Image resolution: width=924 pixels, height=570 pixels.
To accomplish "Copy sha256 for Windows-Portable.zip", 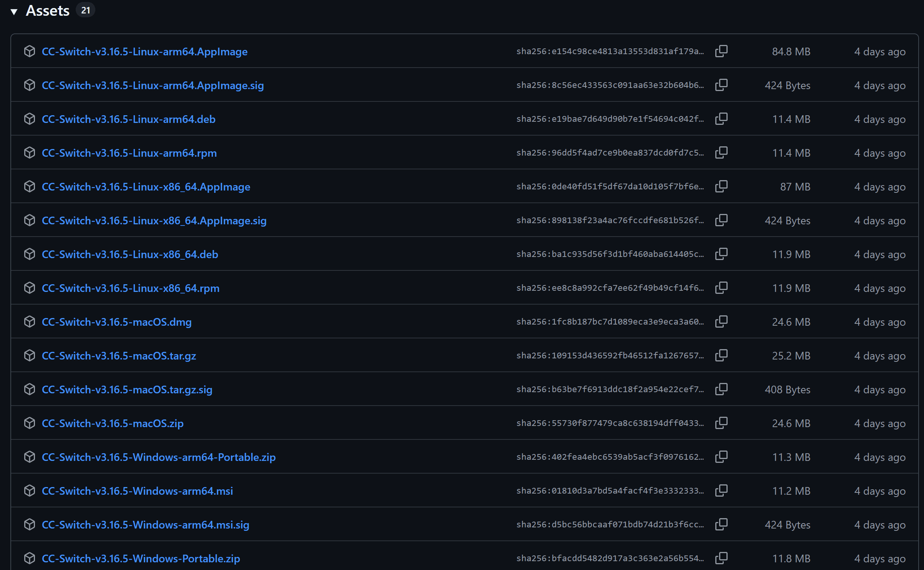I will pos(721,558).
